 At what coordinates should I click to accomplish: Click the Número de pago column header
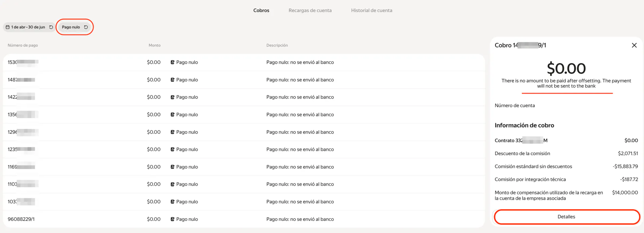[23, 45]
